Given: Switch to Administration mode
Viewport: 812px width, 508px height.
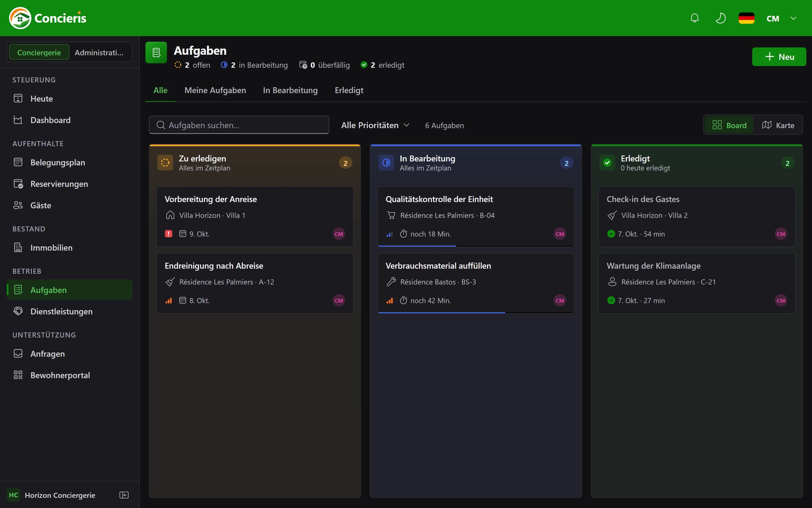Looking at the screenshot, I should pos(99,52).
